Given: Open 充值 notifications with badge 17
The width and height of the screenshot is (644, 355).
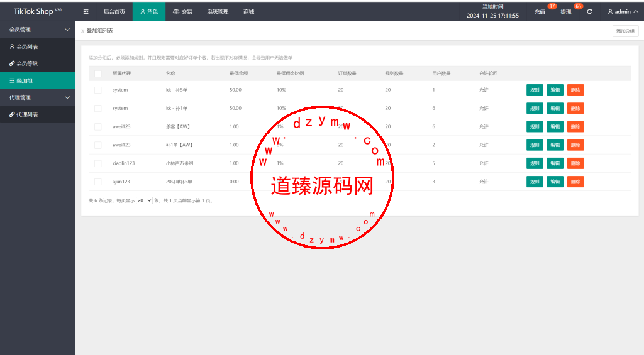Looking at the screenshot, I should (x=540, y=11).
